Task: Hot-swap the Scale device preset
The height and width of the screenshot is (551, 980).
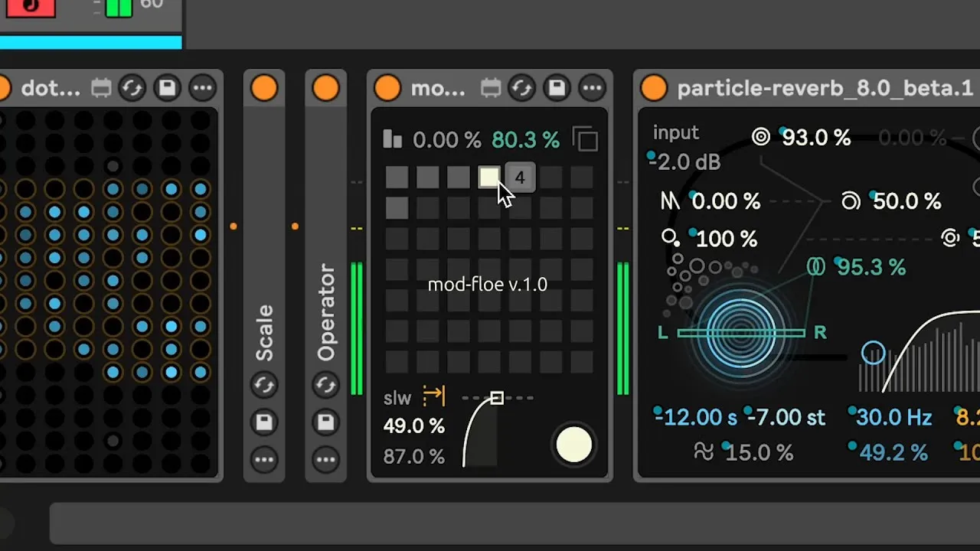Action: point(264,385)
